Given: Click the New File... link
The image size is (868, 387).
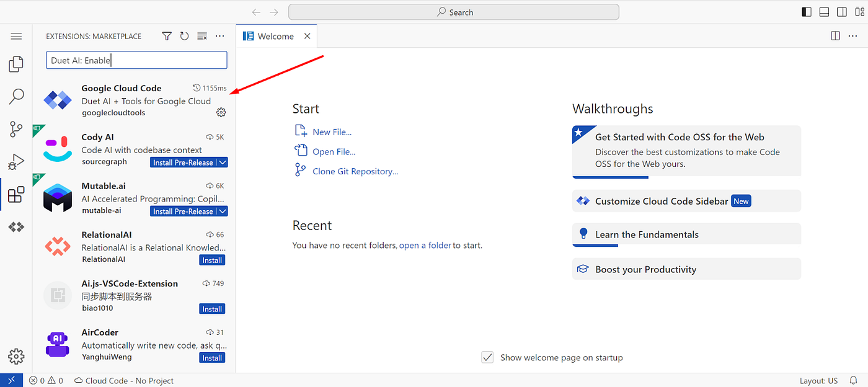Looking at the screenshot, I should (332, 131).
